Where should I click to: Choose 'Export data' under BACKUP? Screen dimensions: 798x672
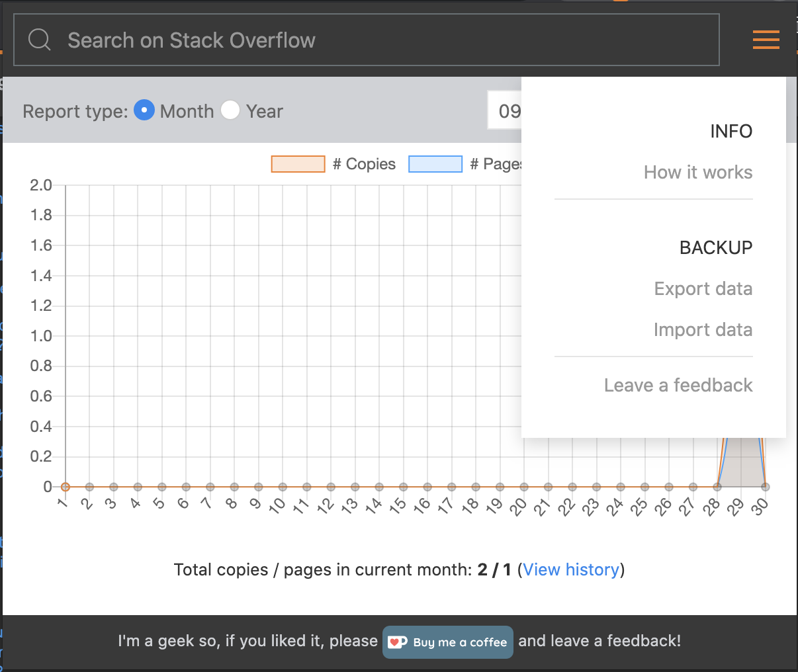pos(703,288)
